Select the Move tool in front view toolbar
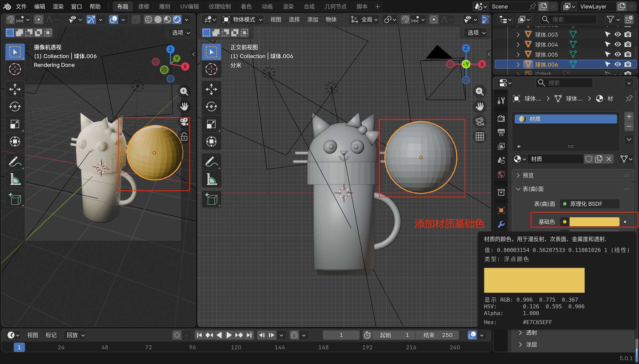The height and width of the screenshot is (364, 639). (211, 89)
